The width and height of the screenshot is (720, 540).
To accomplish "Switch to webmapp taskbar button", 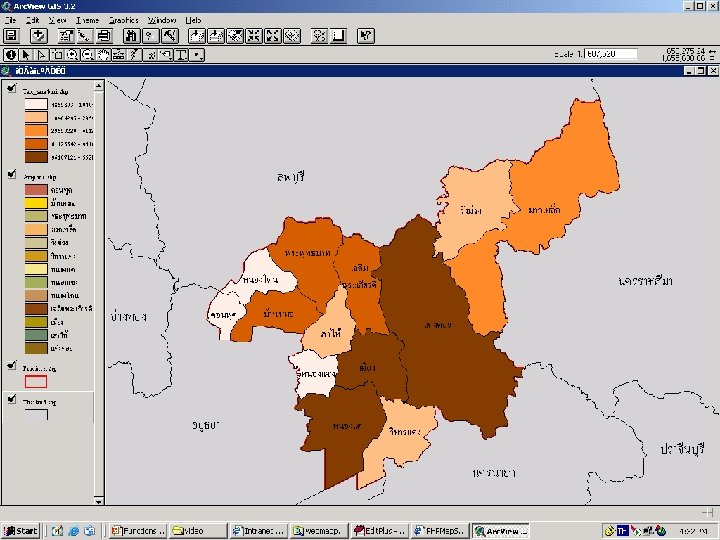I will point(319,531).
